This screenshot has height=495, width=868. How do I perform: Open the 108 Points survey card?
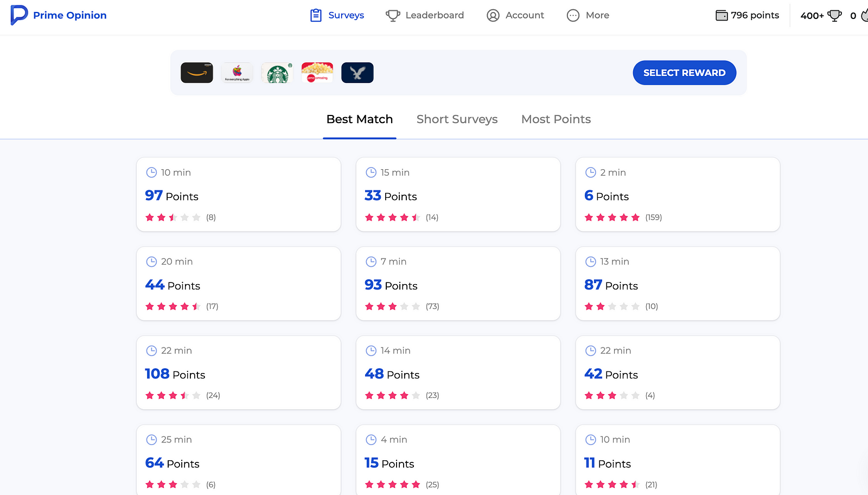(239, 372)
